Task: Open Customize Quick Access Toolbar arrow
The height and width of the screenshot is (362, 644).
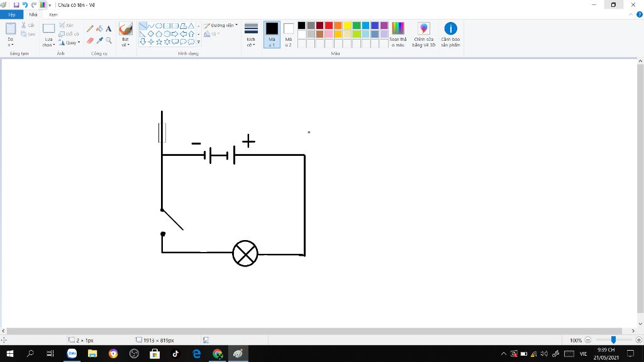Action: [50, 5]
